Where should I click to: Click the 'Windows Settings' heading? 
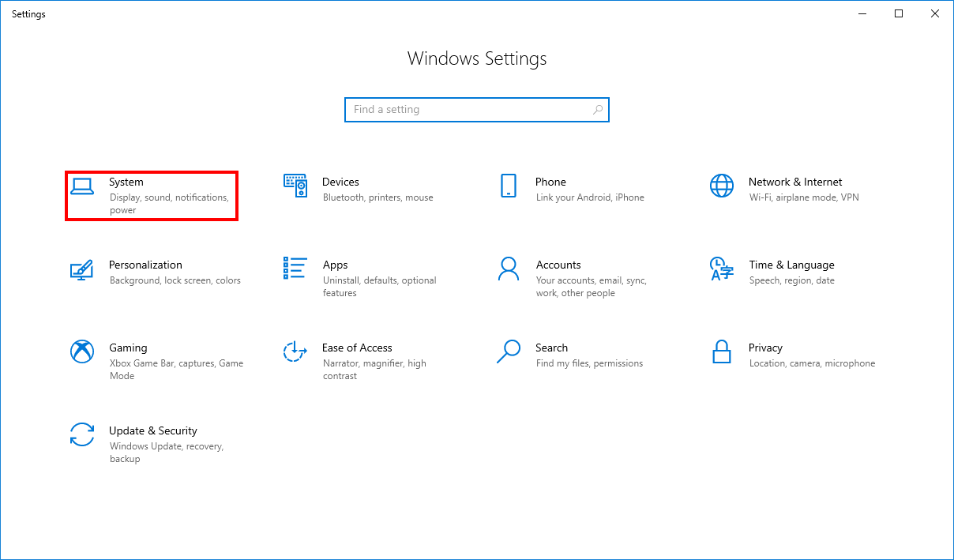(477, 59)
